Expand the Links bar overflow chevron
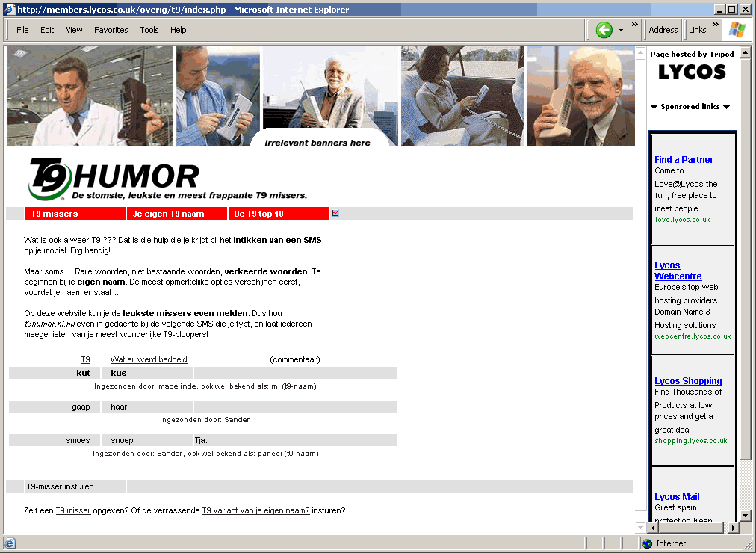 (716, 25)
